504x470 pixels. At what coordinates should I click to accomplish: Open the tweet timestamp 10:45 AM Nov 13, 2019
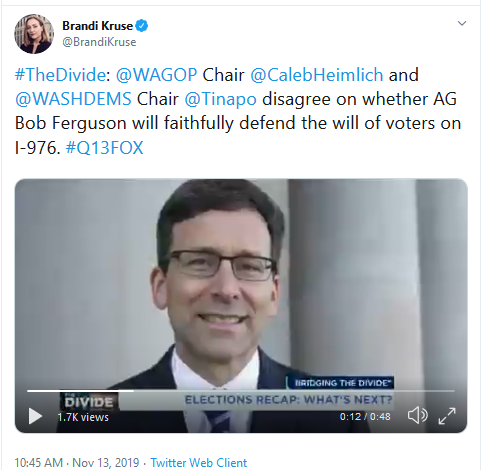77,463
